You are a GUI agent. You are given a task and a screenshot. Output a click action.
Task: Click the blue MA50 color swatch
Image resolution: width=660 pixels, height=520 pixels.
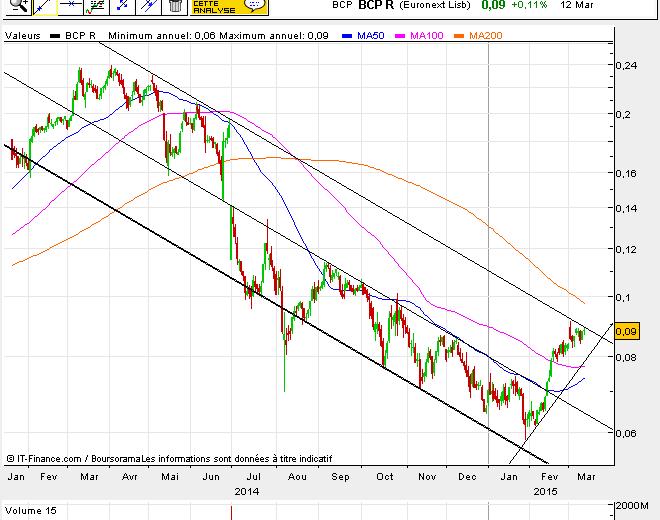click(347, 36)
